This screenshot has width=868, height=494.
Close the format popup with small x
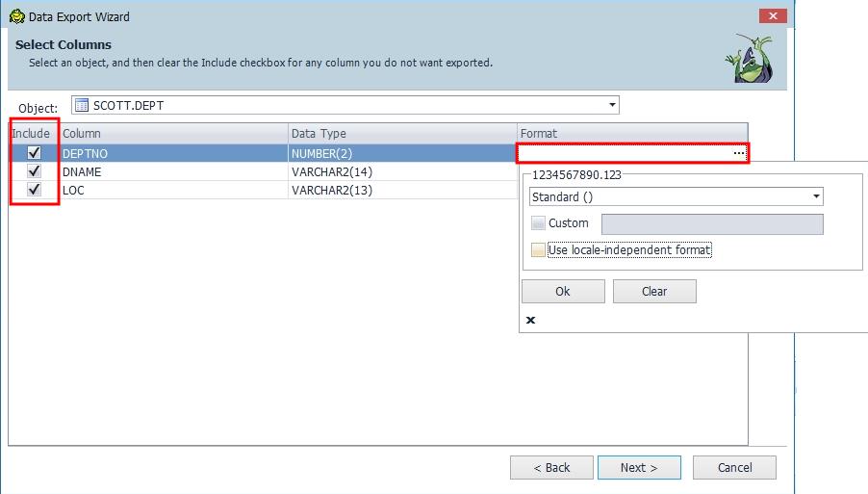(530, 320)
